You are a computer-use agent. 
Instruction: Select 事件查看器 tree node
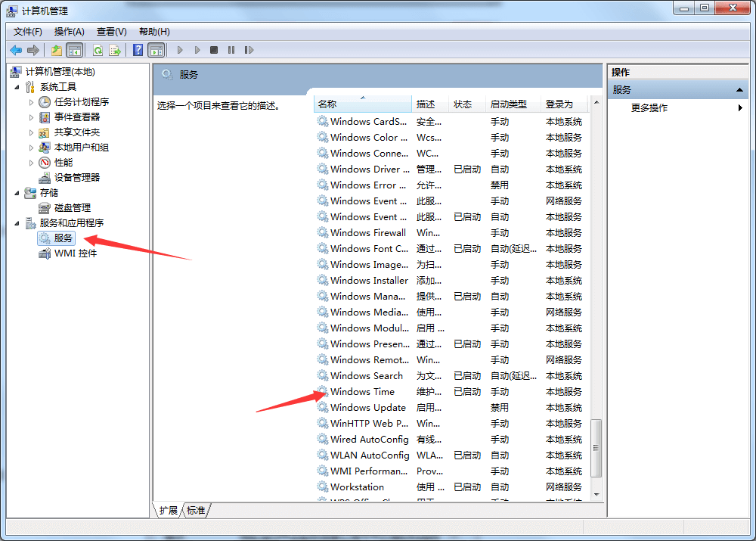pos(77,117)
